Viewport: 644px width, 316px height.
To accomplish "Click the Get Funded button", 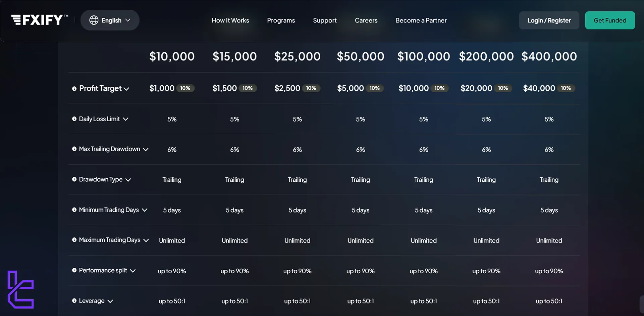I will (610, 20).
